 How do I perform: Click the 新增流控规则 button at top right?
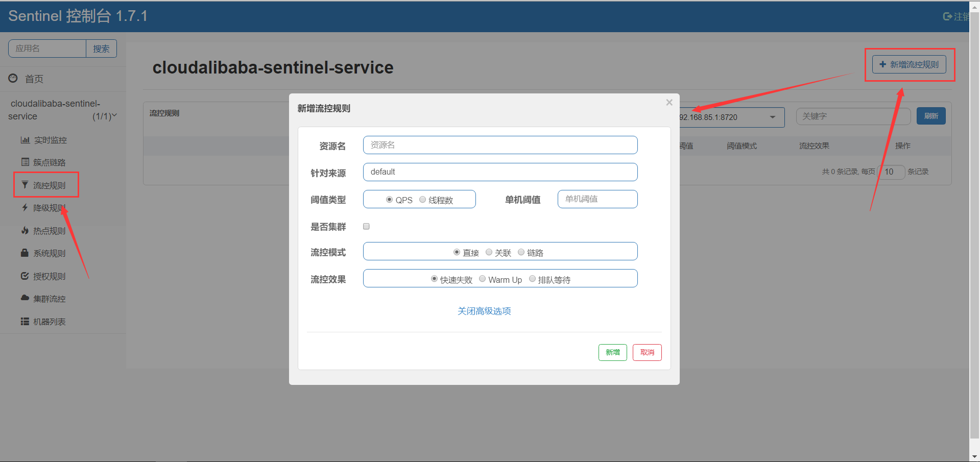pyautogui.click(x=909, y=64)
